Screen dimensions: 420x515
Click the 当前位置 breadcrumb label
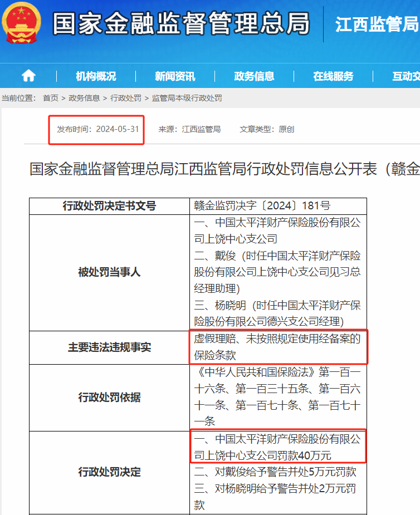coord(19,98)
